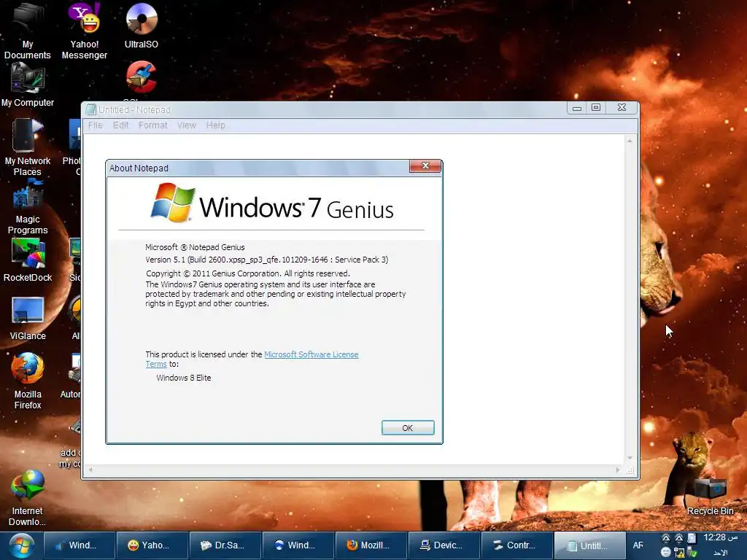Click OK in About Notepad dialog
The width and height of the screenshot is (747, 560).
pos(408,427)
